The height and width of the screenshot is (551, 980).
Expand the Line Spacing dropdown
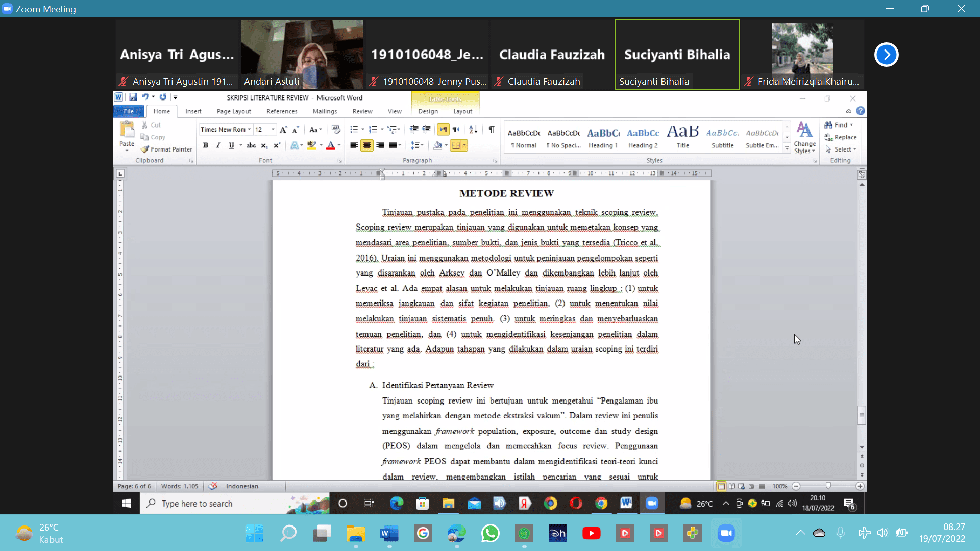(417, 145)
